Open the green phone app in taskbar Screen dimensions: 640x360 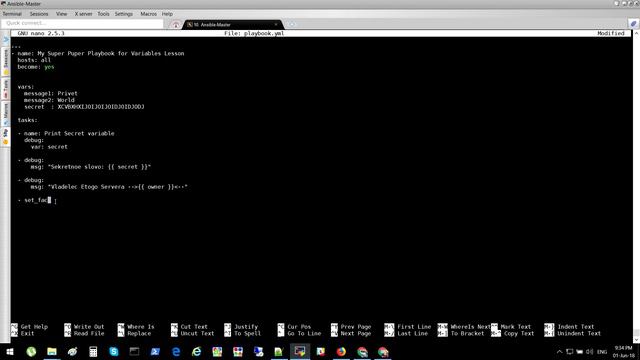pyautogui.click(x=31, y=352)
